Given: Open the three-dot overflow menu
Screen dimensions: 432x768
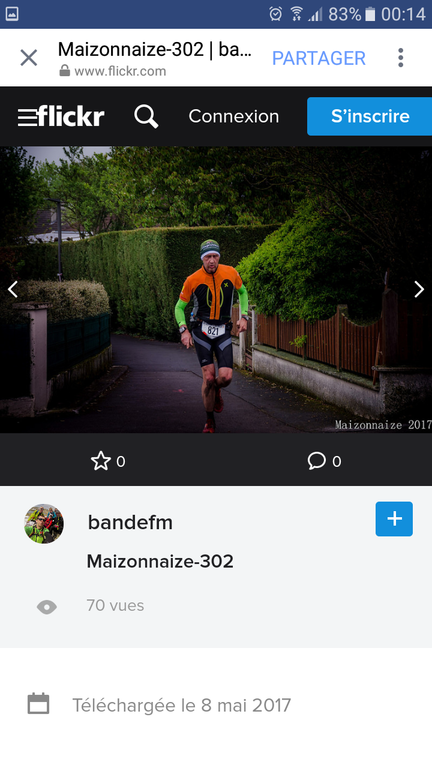Looking at the screenshot, I should click(x=401, y=58).
